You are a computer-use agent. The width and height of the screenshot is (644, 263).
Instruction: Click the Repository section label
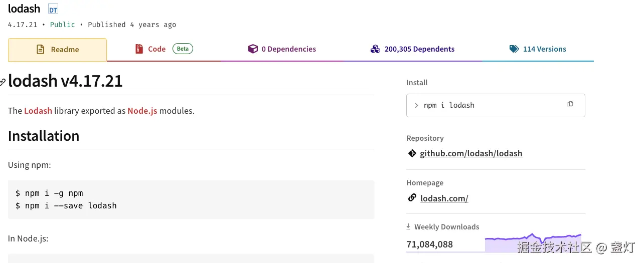[425, 138]
